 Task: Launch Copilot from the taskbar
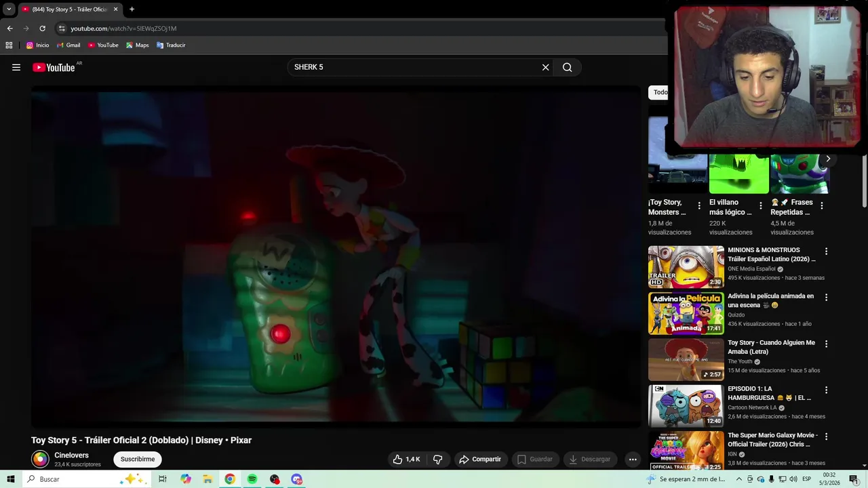point(186,479)
